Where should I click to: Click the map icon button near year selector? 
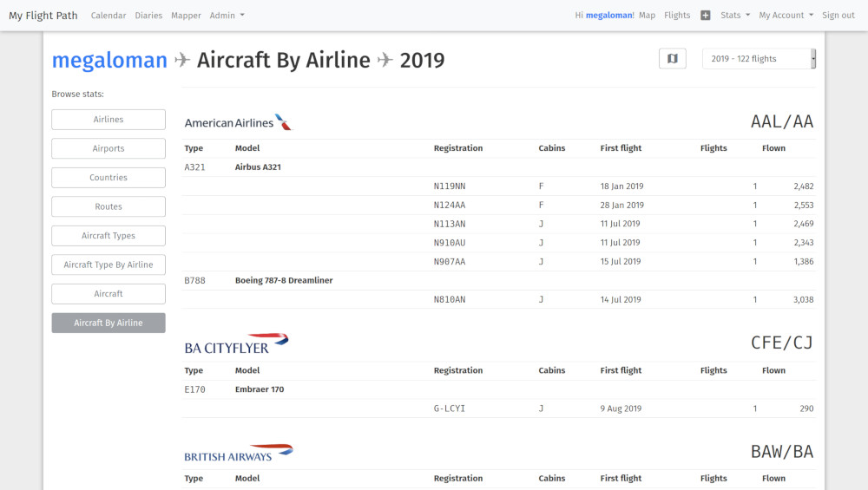click(672, 59)
